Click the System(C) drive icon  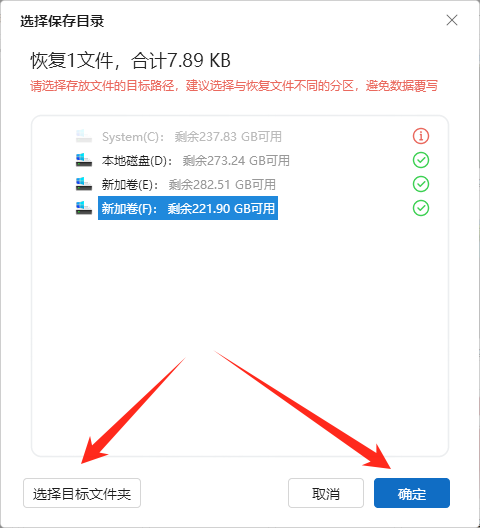(x=84, y=136)
